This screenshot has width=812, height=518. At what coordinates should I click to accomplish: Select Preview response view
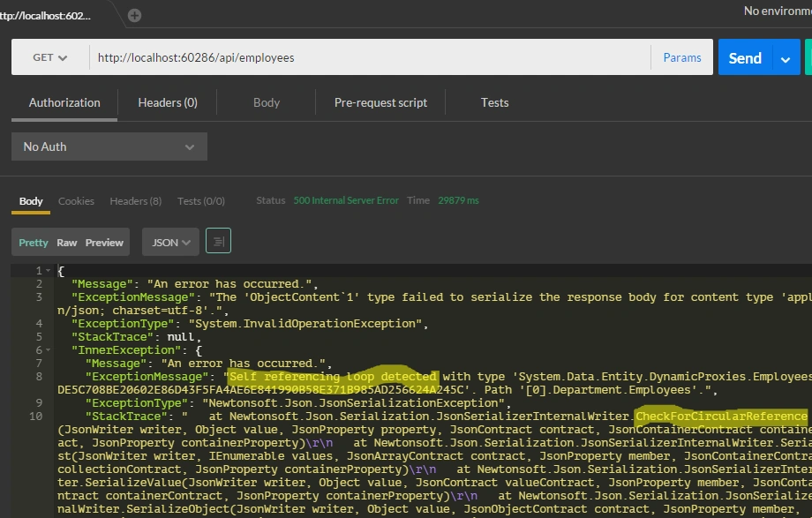[x=104, y=243]
